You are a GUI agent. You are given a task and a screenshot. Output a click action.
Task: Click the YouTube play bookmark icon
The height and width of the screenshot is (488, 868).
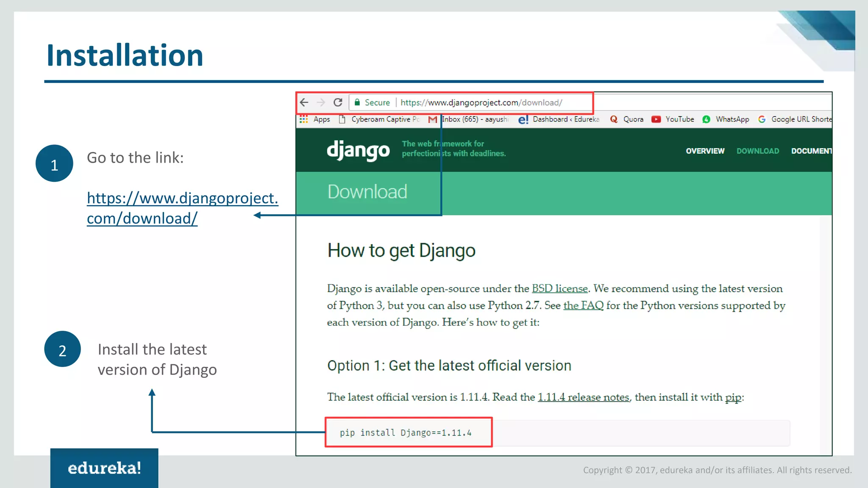[x=656, y=119]
